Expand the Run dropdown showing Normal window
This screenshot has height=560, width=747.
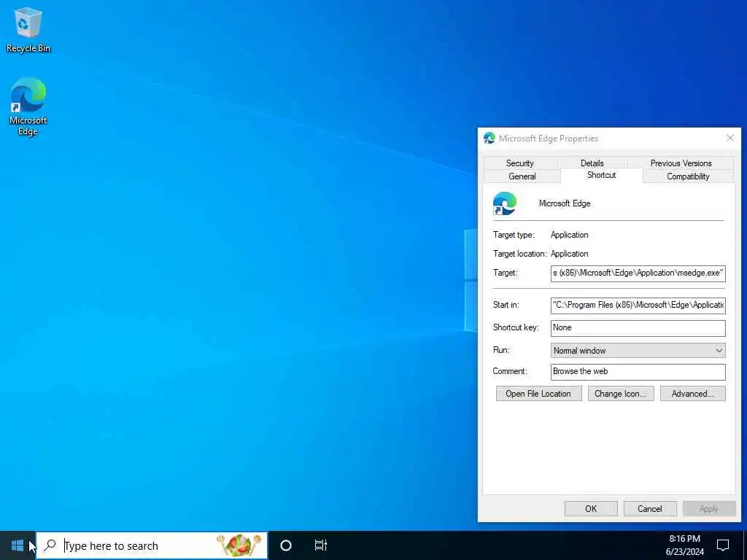(x=638, y=351)
